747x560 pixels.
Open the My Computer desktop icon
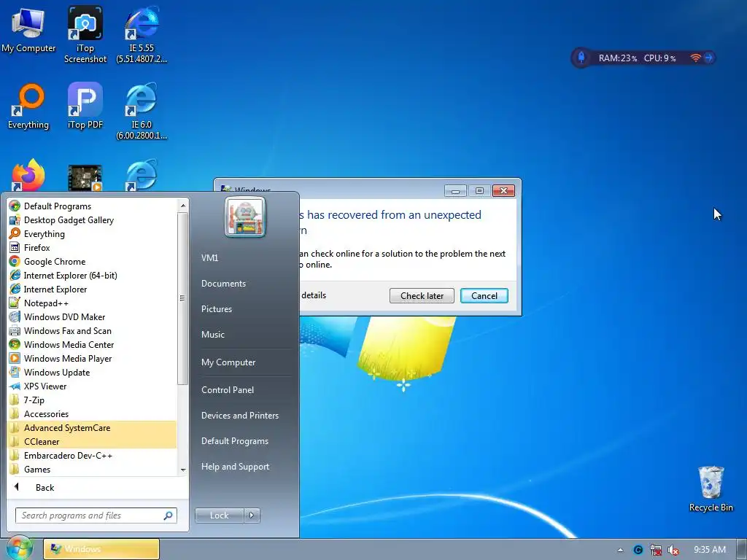pyautogui.click(x=28, y=29)
